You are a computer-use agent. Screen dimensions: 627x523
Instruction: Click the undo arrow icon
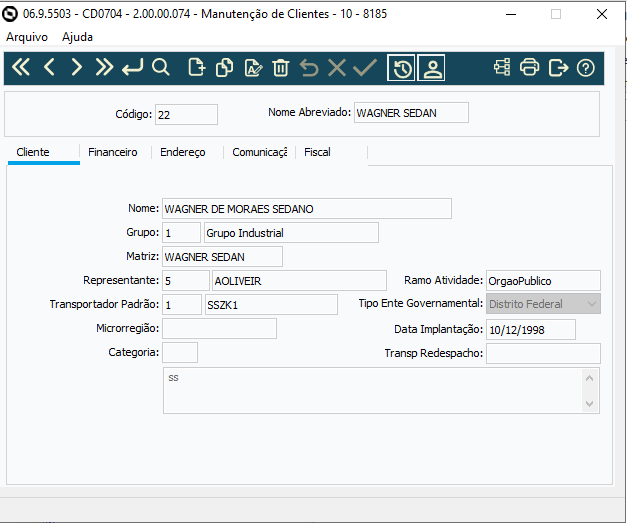click(309, 67)
